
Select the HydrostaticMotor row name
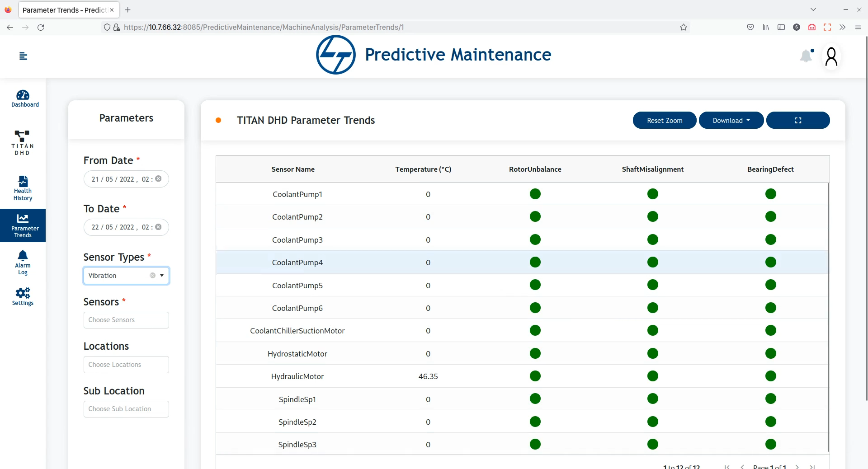click(297, 354)
